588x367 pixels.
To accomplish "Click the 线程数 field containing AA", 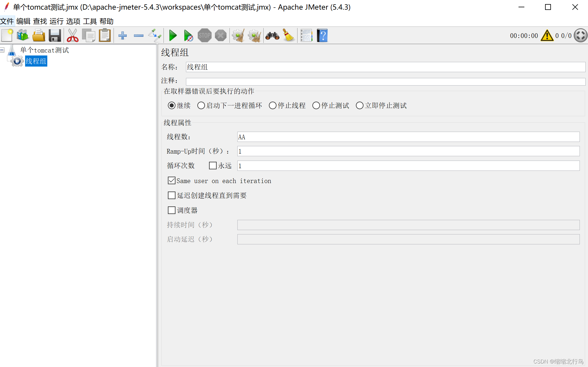I will click(x=408, y=137).
